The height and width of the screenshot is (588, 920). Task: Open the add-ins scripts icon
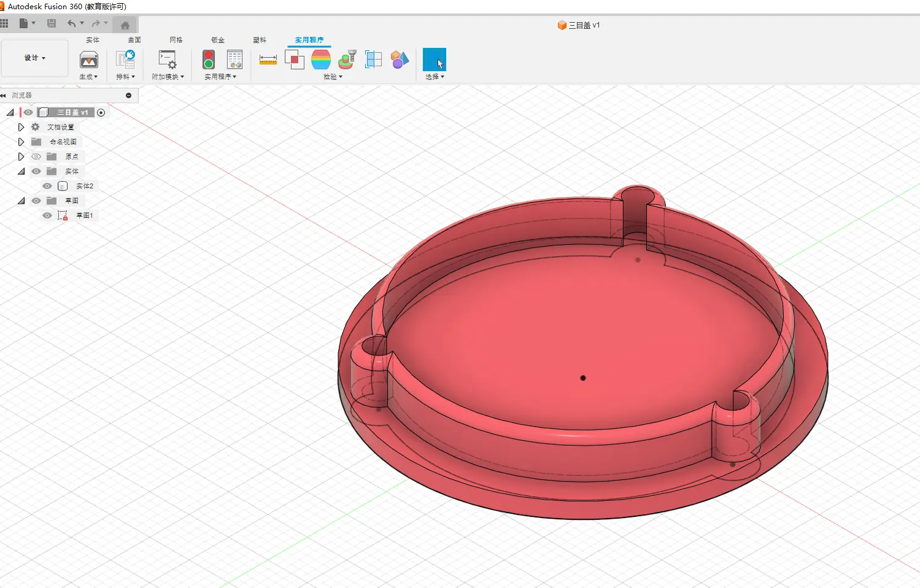(x=168, y=60)
